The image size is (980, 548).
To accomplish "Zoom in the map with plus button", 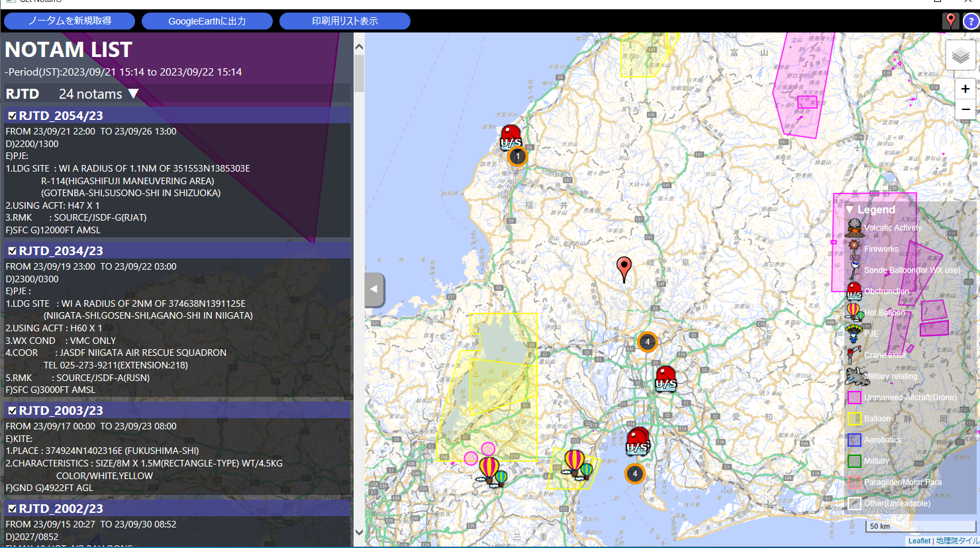I will 965,89.
